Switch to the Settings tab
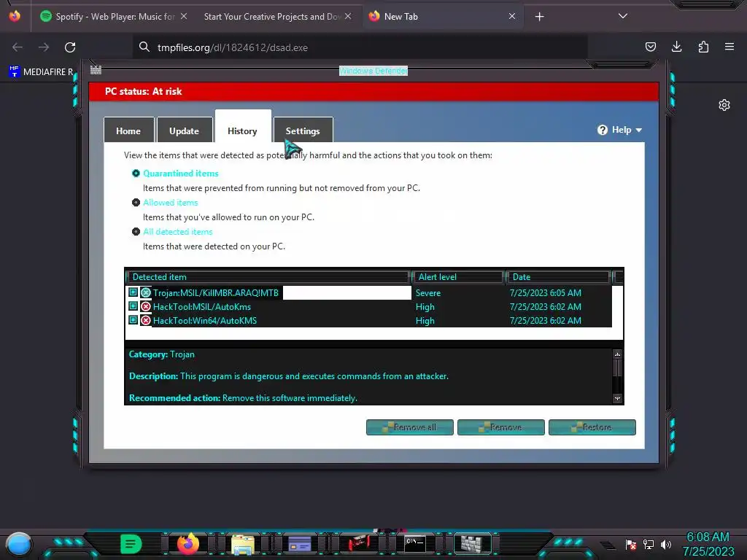 (303, 131)
